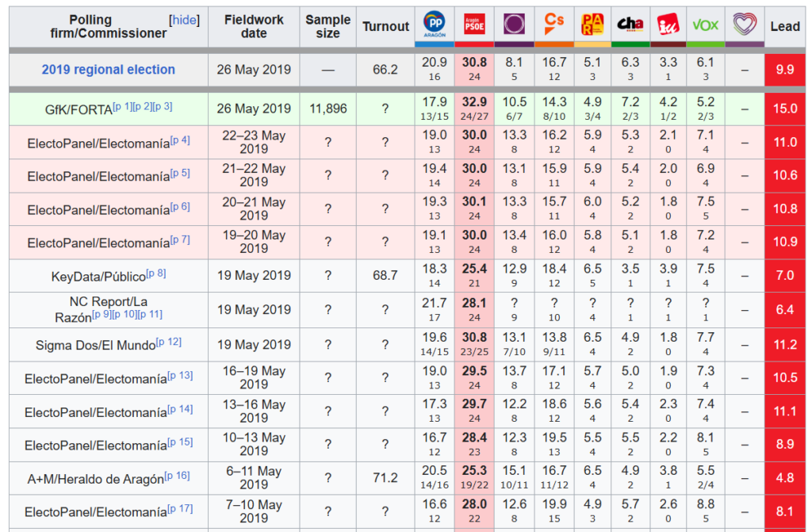Image resolution: width=812 pixels, height=532 pixels.
Task: Open reference [p 8] for KeyData/Público
Action: click(156, 274)
